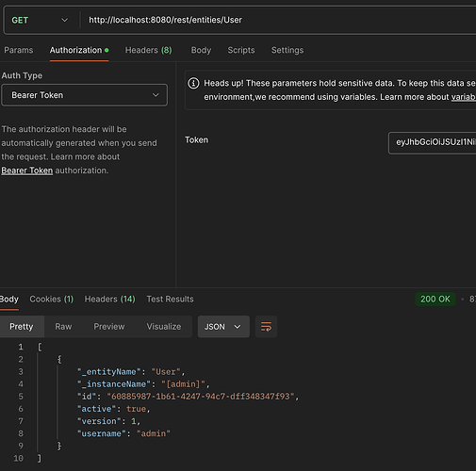
Task: Open the Headers (8) request tab
Action: (148, 50)
